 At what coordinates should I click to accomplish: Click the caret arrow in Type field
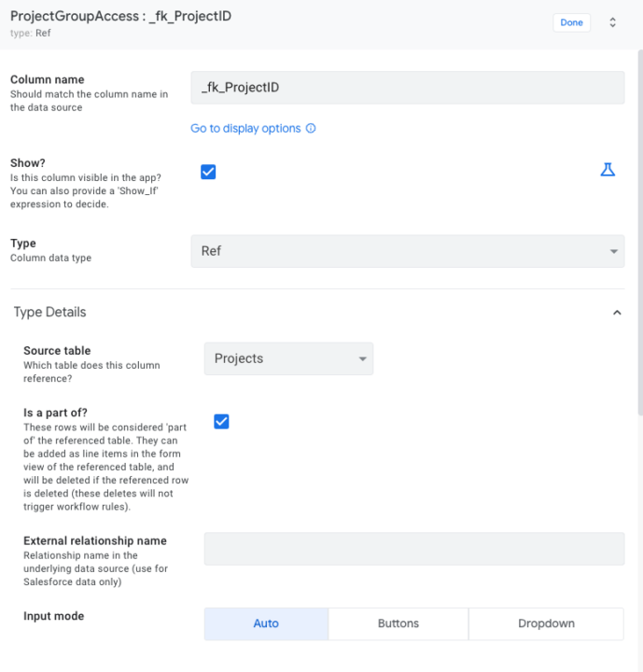pos(613,251)
